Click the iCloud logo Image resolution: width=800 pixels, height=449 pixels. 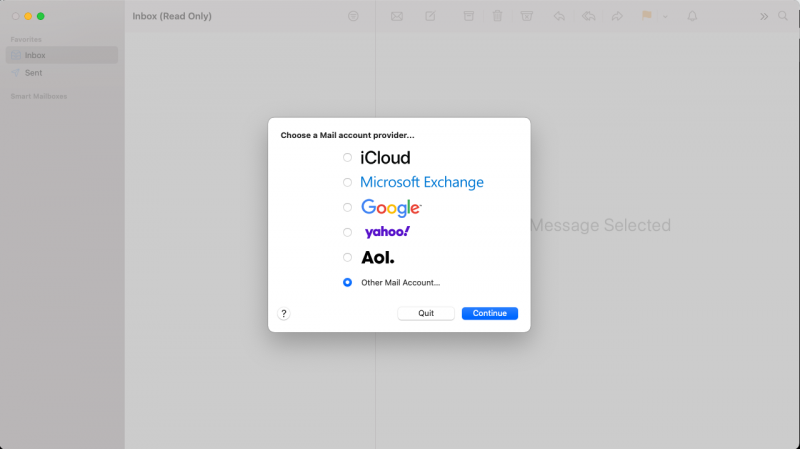[x=385, y=158]
